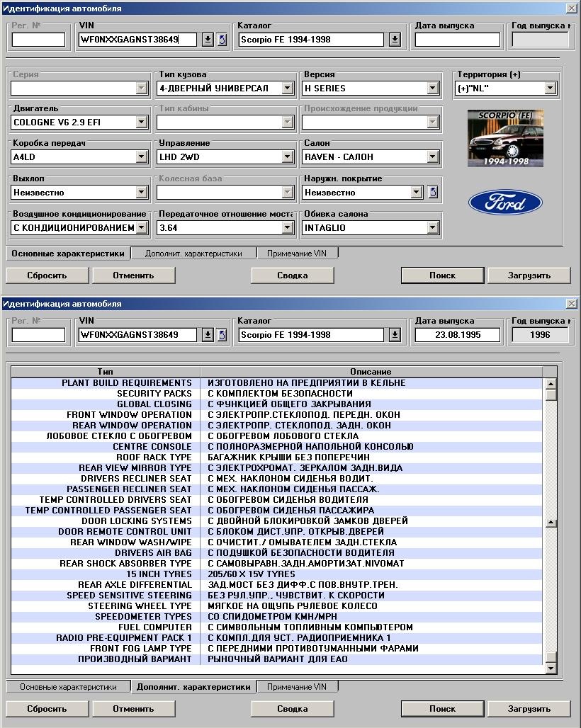The width and height of the screenshot is (581, 728).
Task: Click Рег. № field in lower window
Action: coord(38,335)
